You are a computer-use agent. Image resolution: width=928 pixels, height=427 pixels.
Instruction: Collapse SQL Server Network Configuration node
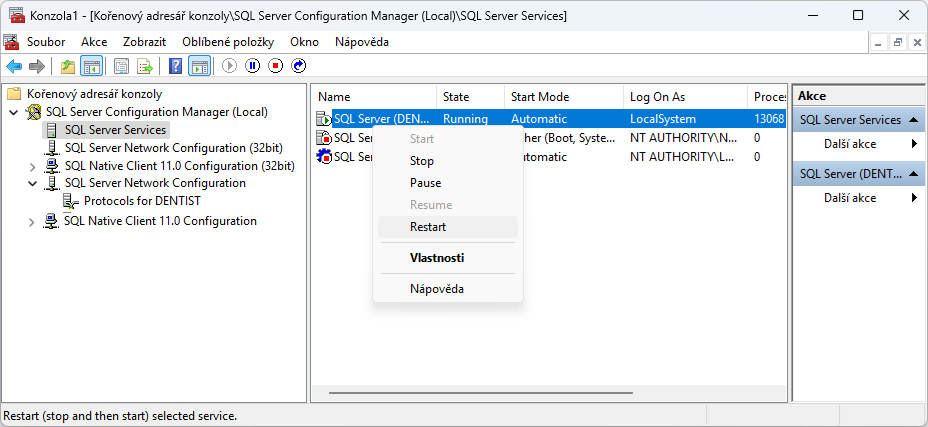click(x=33, y=184)
